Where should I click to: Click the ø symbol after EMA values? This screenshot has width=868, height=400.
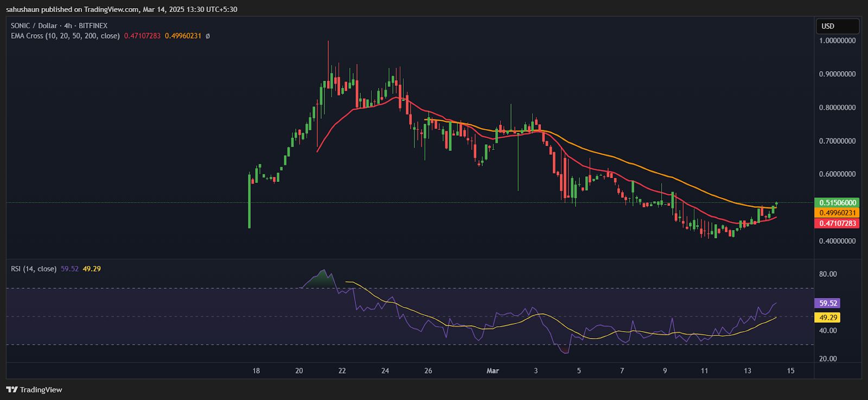208,36
